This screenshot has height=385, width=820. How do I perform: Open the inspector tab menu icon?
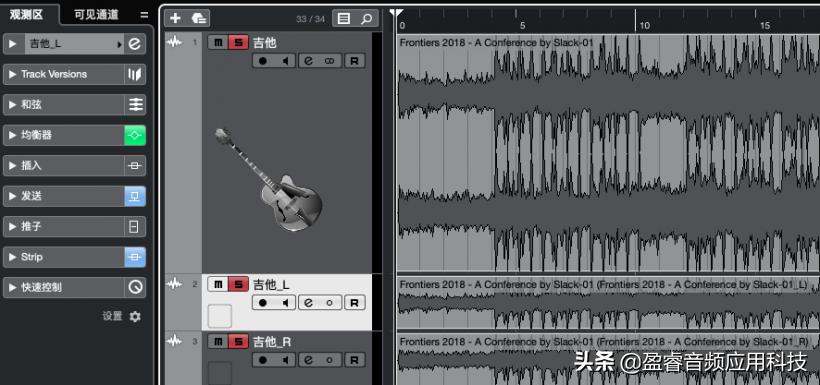click(144, 15)
